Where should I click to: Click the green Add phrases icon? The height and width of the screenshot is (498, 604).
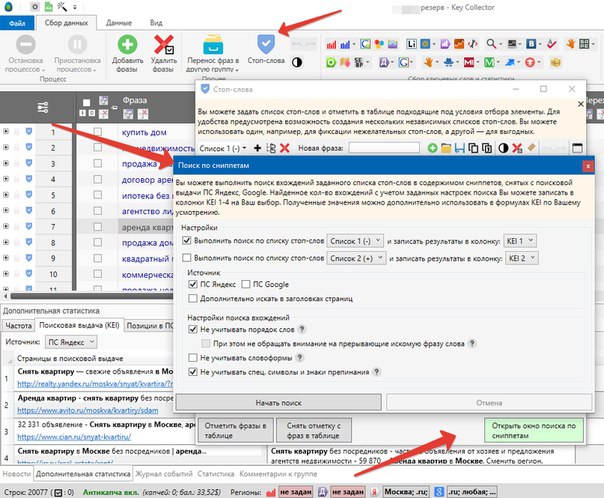[x=127, y=44]
